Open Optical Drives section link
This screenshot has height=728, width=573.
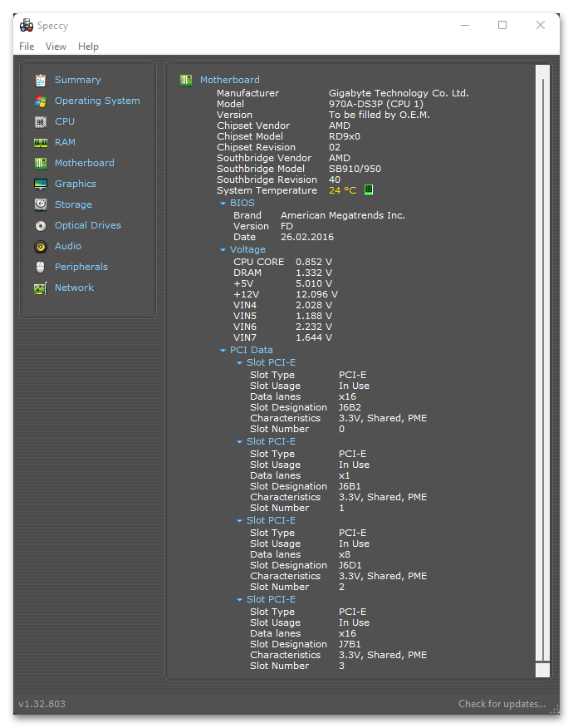click(x=88, y=225)
